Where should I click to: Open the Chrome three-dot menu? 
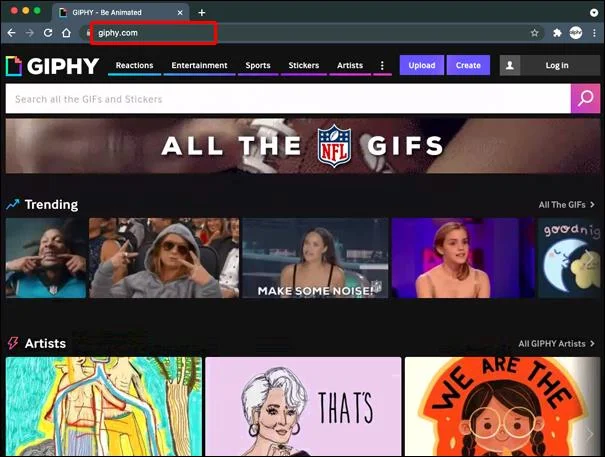(594, 33)
